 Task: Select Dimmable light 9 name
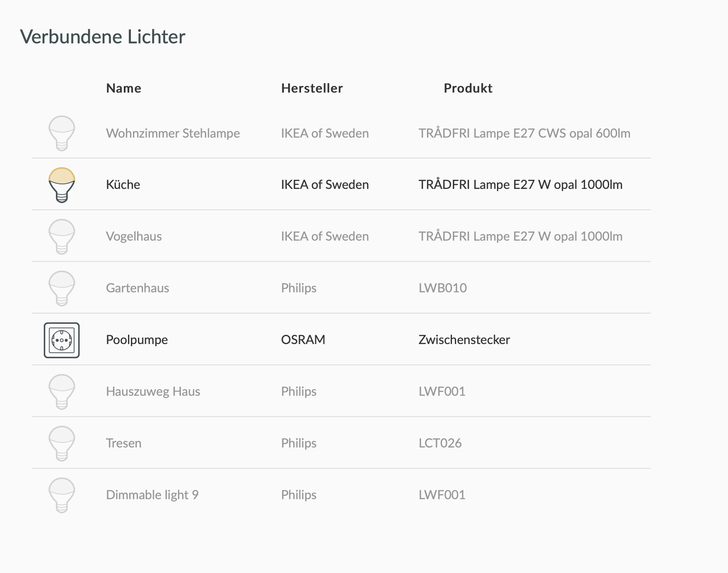click(x=152, y=495)
